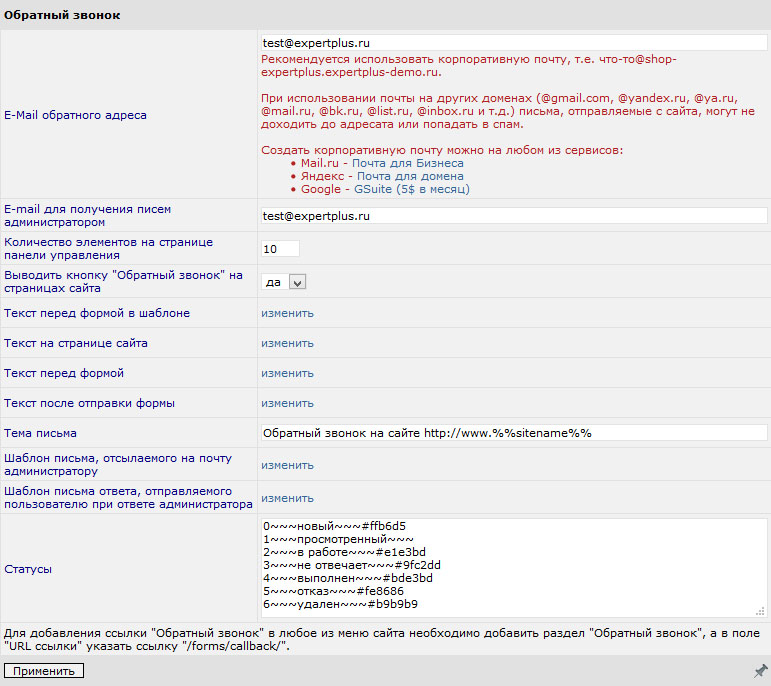Open the Mail.ru Почта для Бизнеса link
This screenshot has height=686, width=771.
point(408,163)
